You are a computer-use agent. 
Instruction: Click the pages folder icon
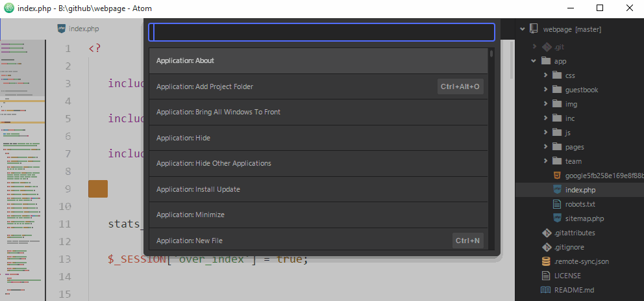tap(557, 147)
